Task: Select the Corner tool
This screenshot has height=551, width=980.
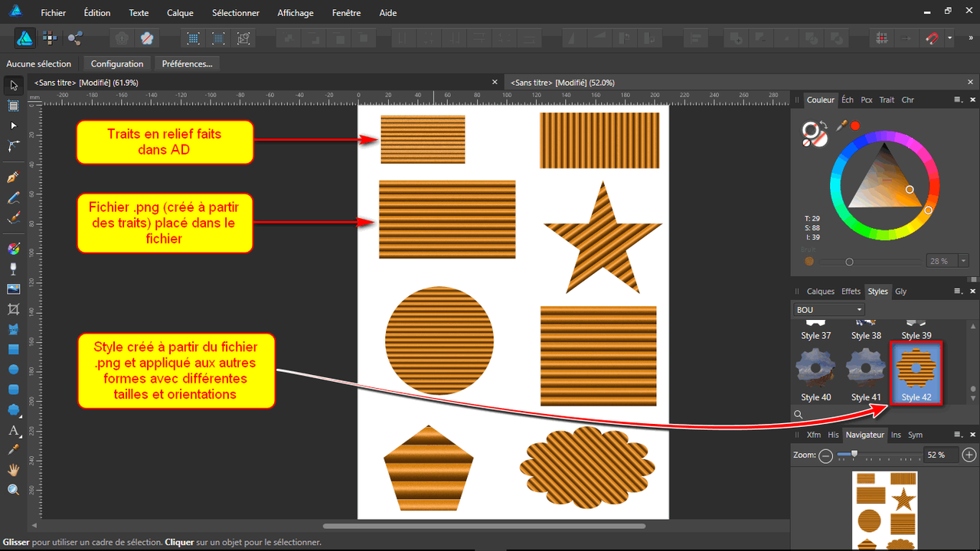Action: tap(13, 145)
